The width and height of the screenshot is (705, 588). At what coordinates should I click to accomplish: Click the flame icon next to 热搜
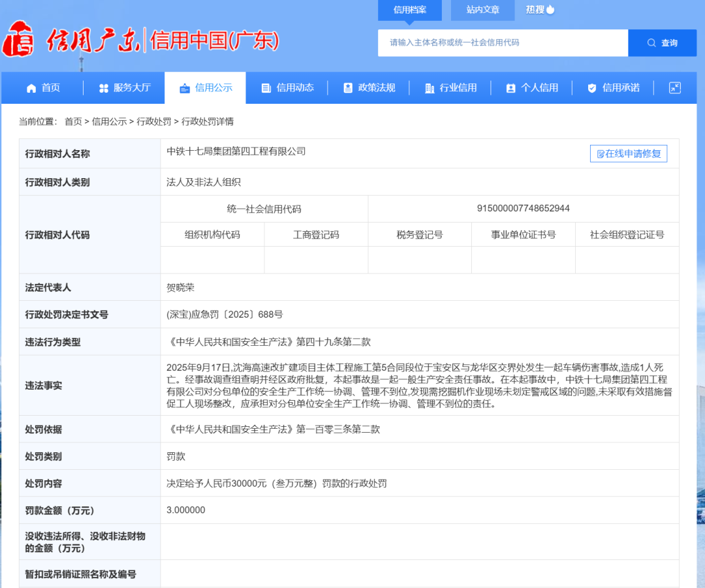[x=550, y=9]
